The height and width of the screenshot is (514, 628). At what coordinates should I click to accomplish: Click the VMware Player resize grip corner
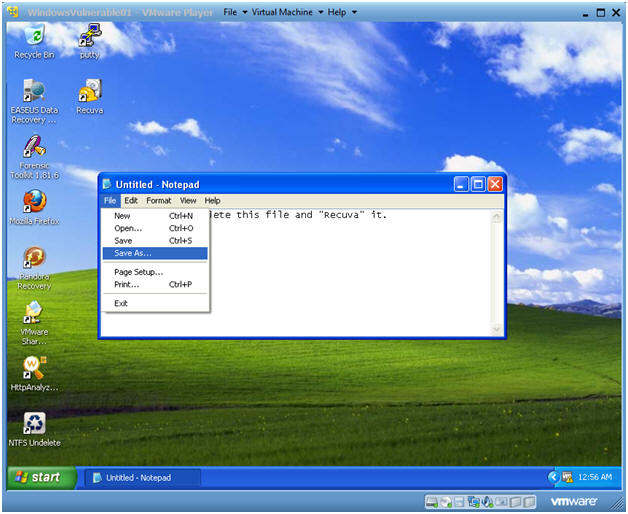(618, 503)
